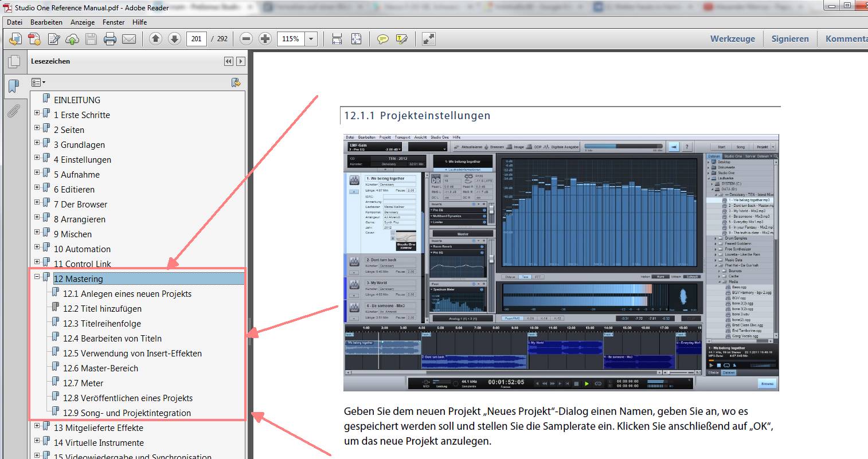Screen dimensions: 868x459
Task: Select 12.7 Meter bookmark
Action: [83, 383]
